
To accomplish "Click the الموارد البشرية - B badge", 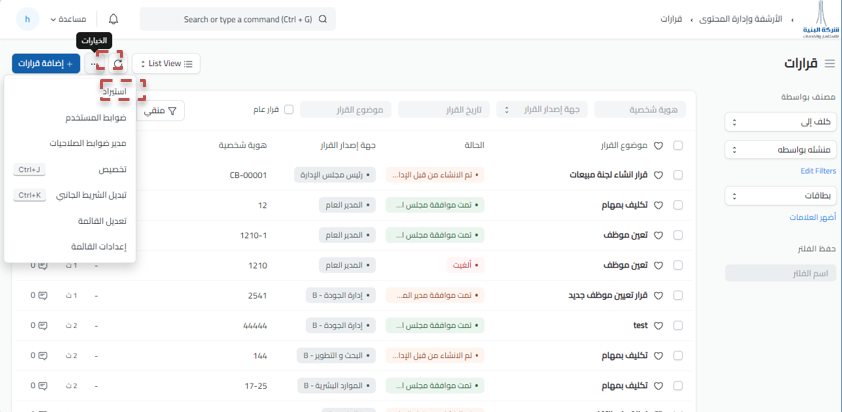I will [337, 386].
